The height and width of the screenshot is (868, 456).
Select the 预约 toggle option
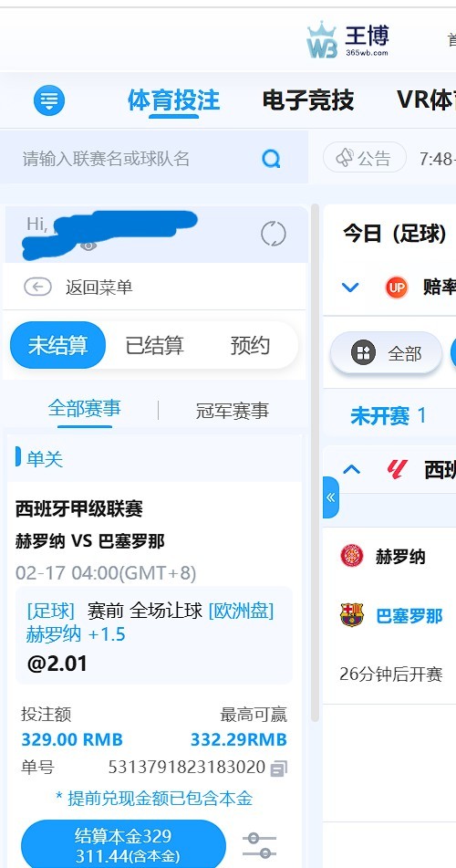pos(250,345)
